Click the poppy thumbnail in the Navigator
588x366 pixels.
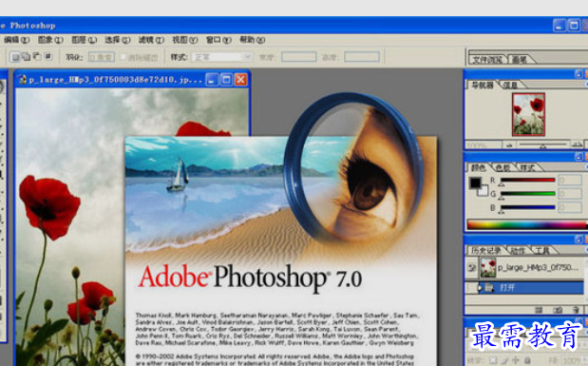[x=528, y=114]
